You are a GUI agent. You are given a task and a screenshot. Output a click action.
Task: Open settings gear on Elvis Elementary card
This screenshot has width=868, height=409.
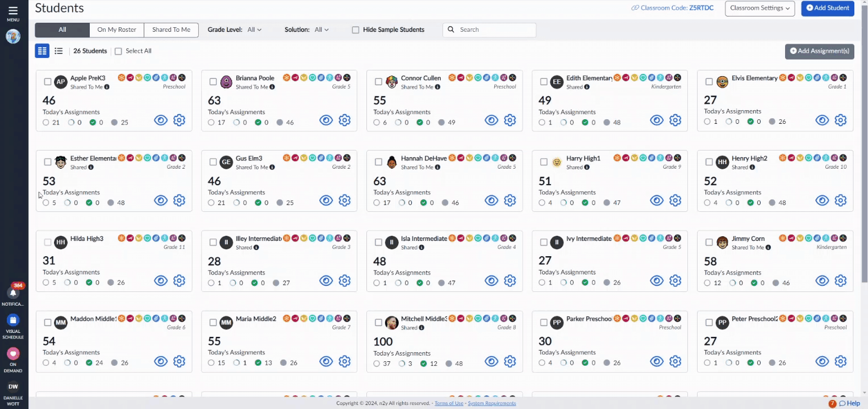[840, 120]
